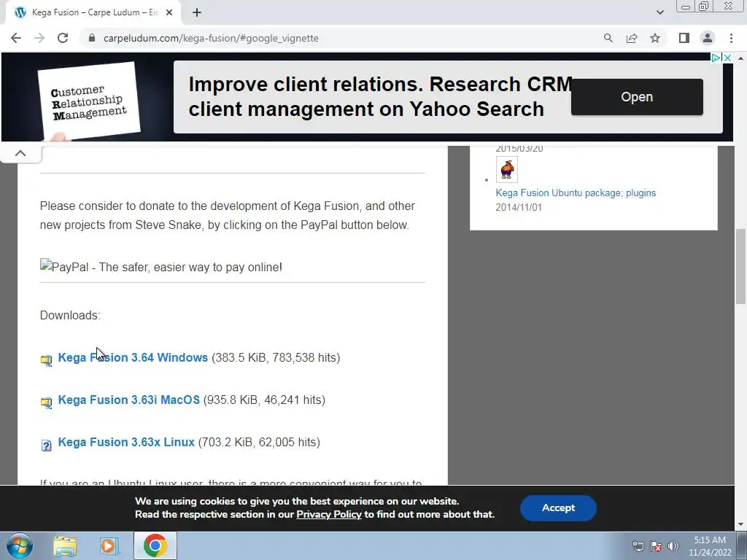Open the Privacy Policy link

pyautogui.click(x=329, y=515)
